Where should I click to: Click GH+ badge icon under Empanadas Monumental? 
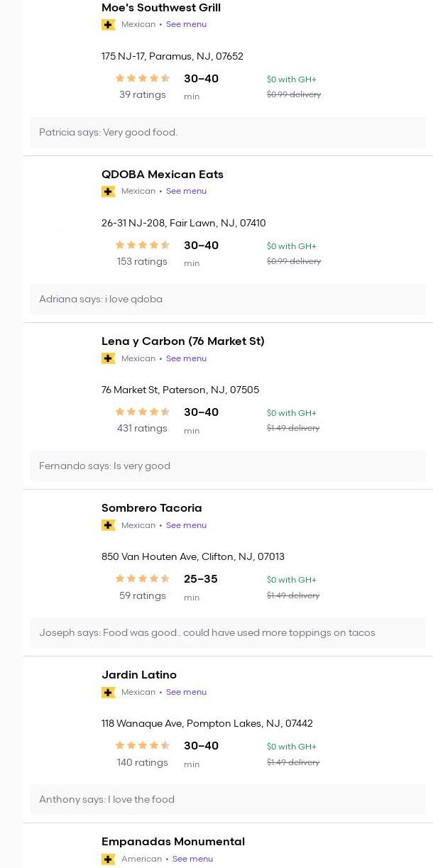pyautogui.click(x=109, y=859)
